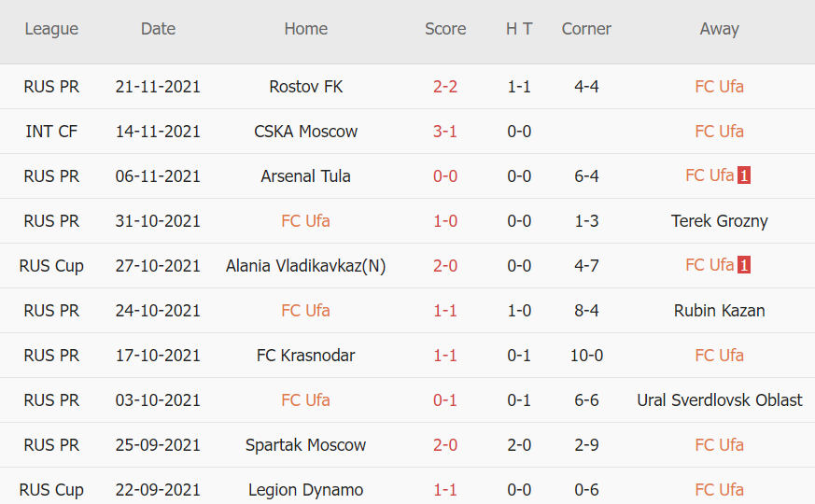Click the 2-2 score of Rostov FK match
This screenshot has height=504, width=815.
point(444,87)
